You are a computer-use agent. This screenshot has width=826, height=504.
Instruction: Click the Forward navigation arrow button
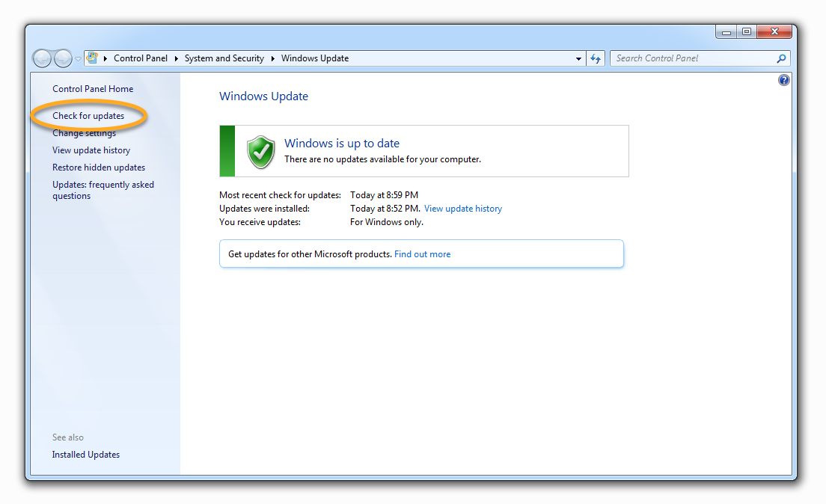pos(64,58)
